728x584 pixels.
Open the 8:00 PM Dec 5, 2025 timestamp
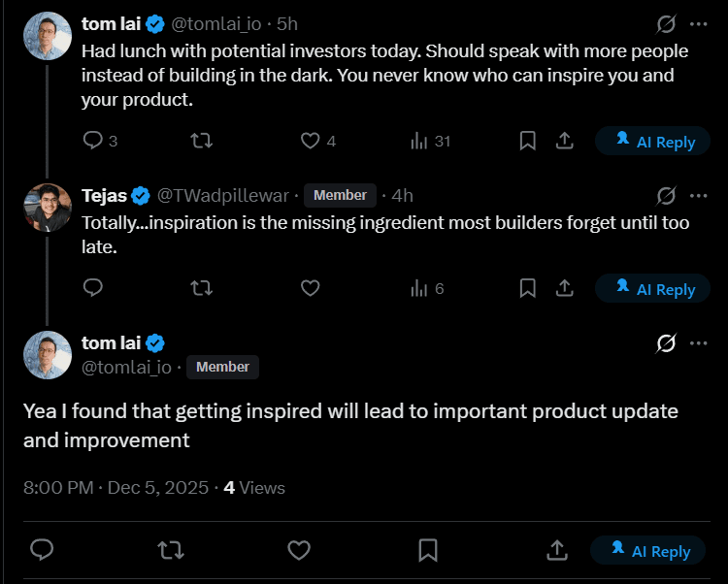tap(116, 487)
